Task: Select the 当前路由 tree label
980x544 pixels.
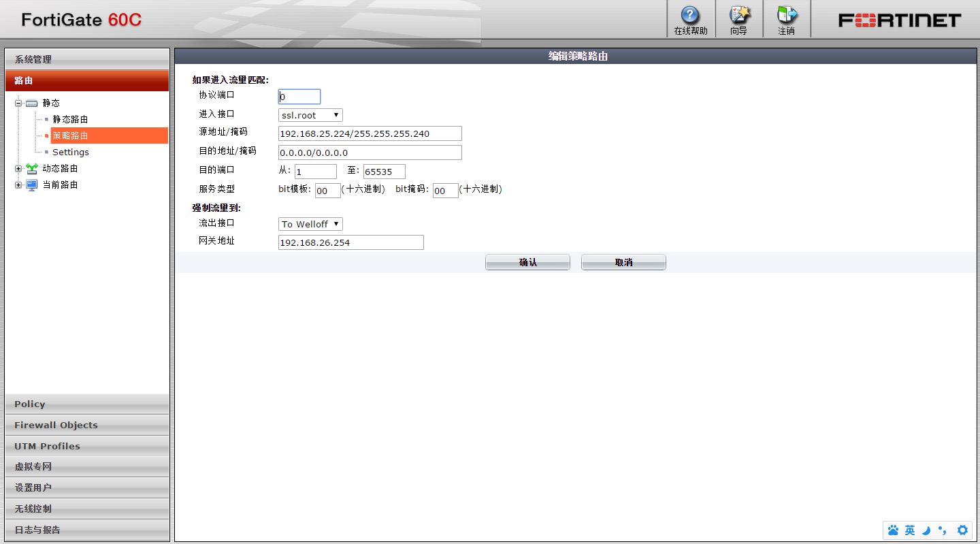Action: point(60,185)
